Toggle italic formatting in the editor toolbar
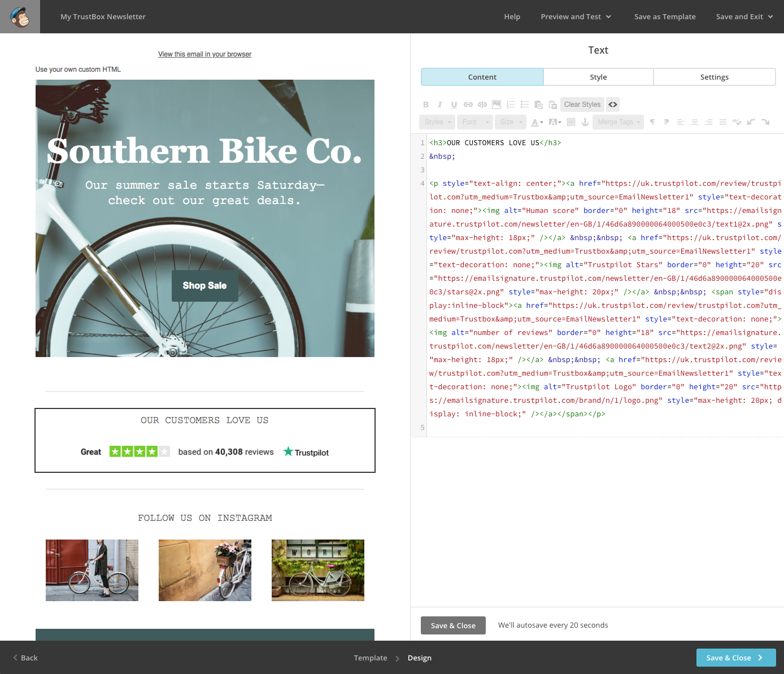The width and height of the screenshot is (784, 674). [440, 105]
